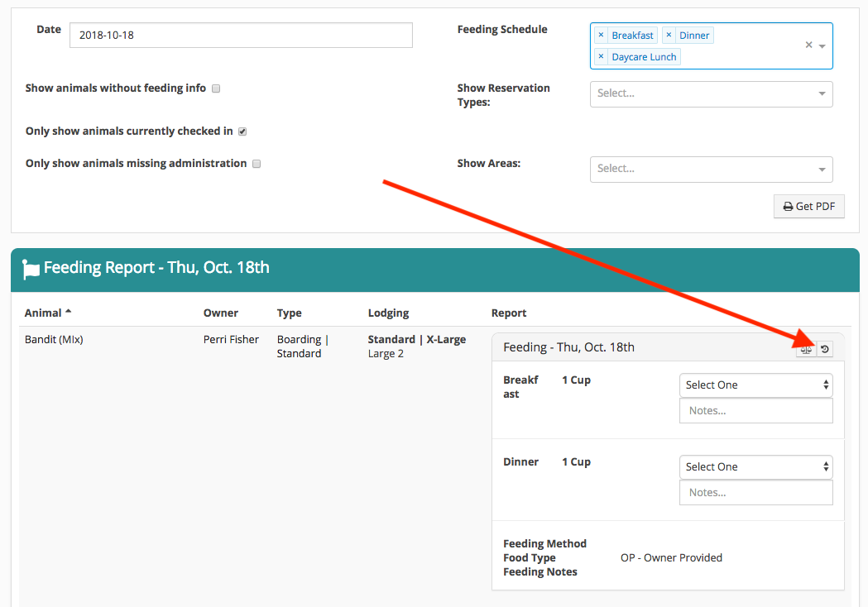Remove the Daycare Lunch tag via its x icon

pos(601,56)
